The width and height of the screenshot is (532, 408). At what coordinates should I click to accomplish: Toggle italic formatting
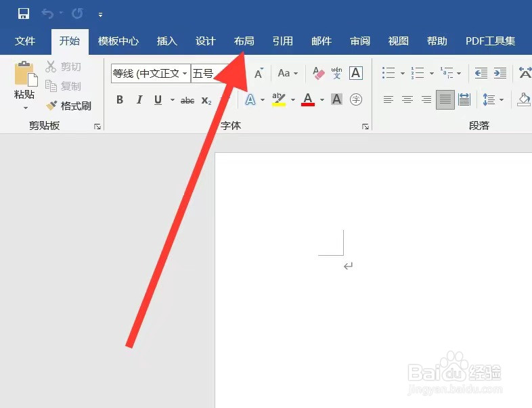tap(139, 99)
